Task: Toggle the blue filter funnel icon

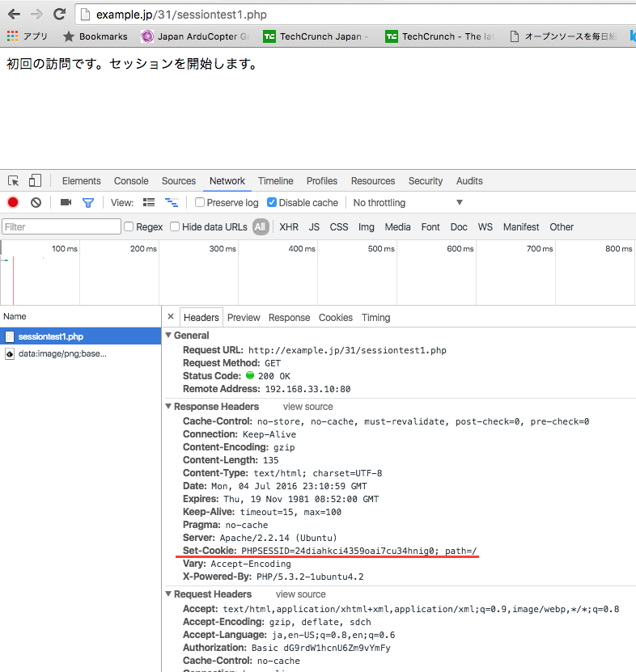Action: point(88,203)
